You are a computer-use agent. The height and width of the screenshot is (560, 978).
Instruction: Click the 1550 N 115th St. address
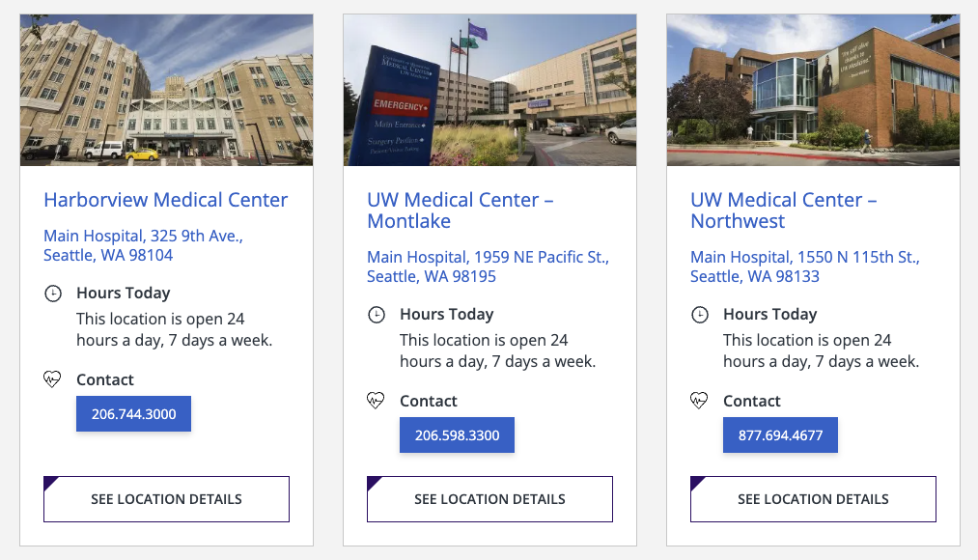[x=804, y=266]
